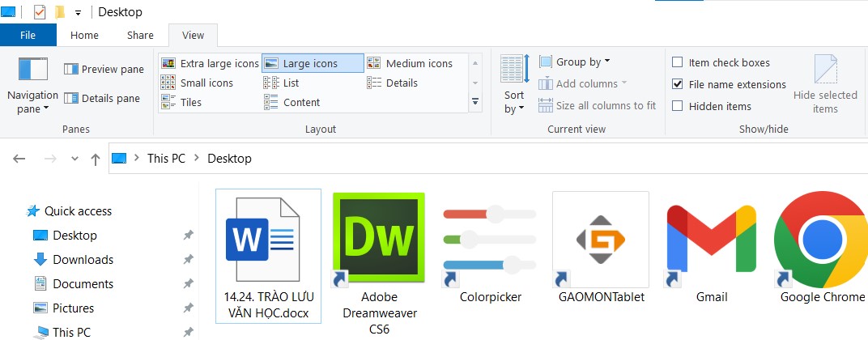Select Details layout
The height and width of the screenshot is (340, 868).
pyautogui.click(x=393, y=83)
